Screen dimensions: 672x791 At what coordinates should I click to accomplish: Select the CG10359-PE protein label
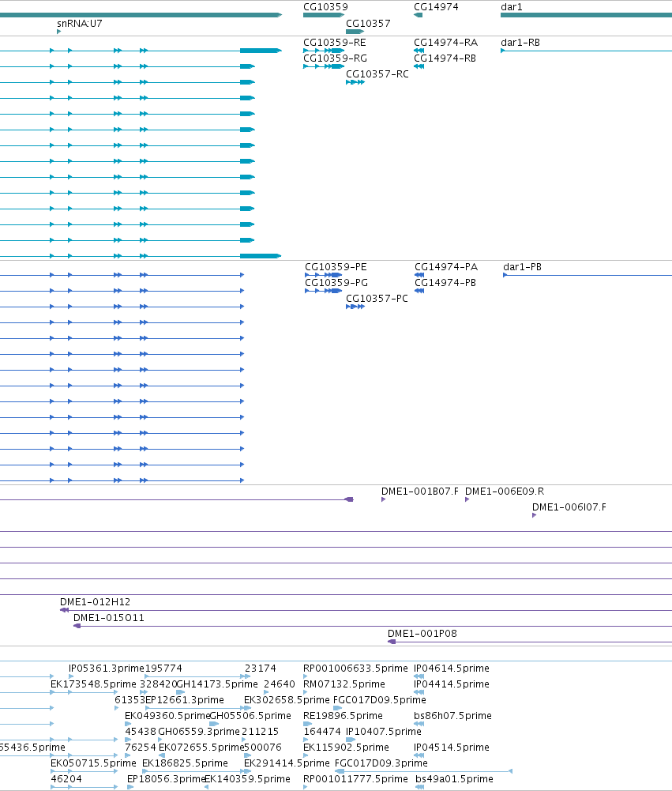[x=336, y=267]
